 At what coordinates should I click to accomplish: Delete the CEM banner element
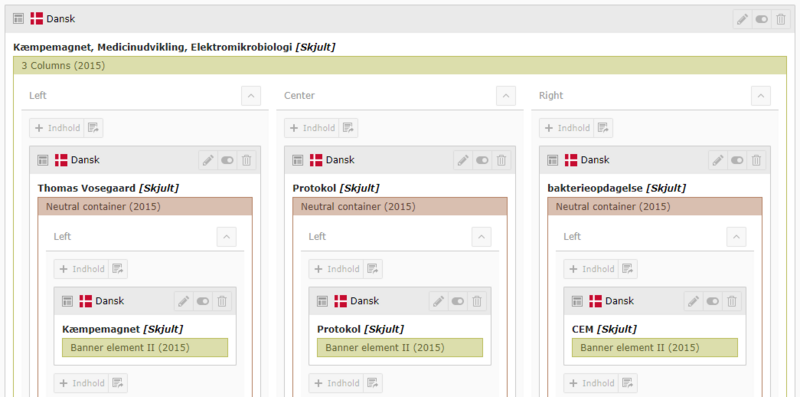[732, 301]
